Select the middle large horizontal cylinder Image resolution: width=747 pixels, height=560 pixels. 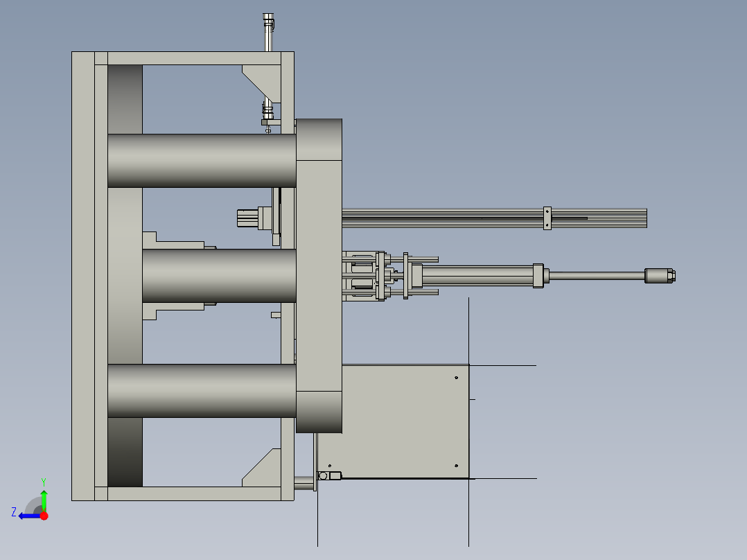(x=219, y=275)
